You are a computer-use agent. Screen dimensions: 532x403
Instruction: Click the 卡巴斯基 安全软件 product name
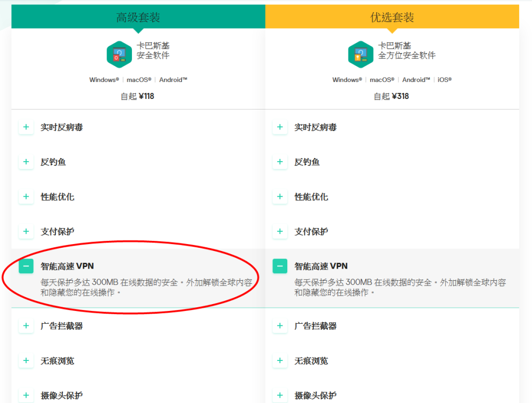pyautogui.click(x=153, y=51)
